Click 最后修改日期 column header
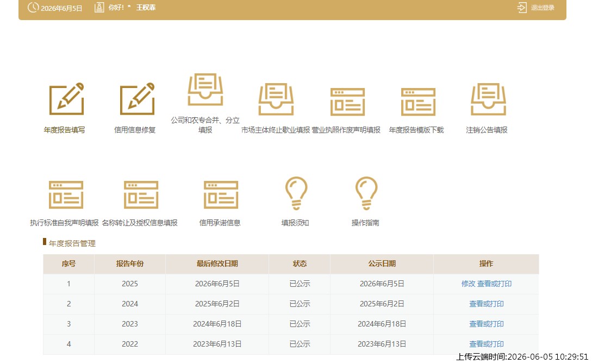The height and width of the screenshot is (364, 592). tap(217, 263)
